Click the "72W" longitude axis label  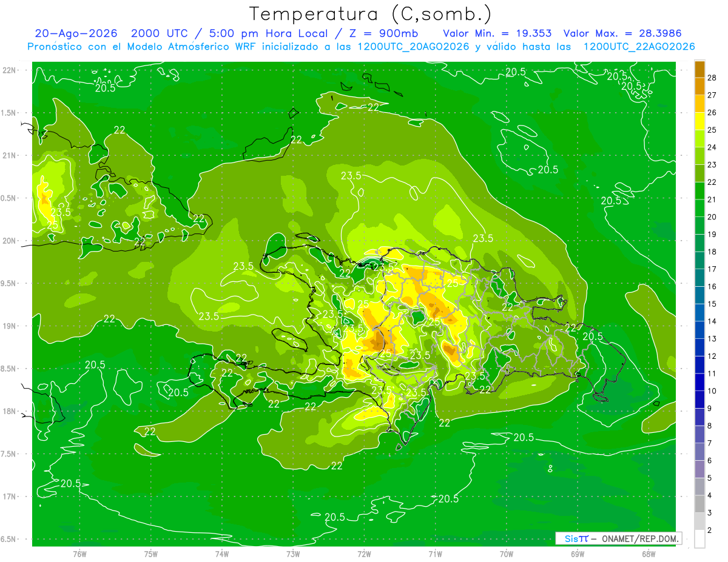pos(364,554)
